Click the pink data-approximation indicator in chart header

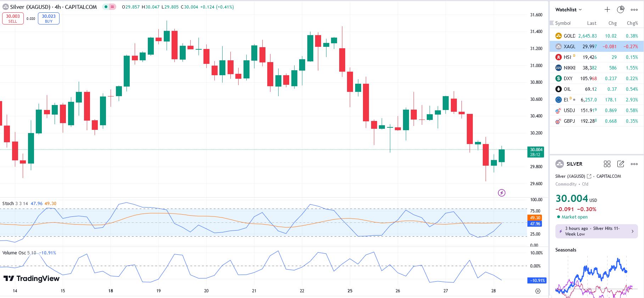coord(113,7)
